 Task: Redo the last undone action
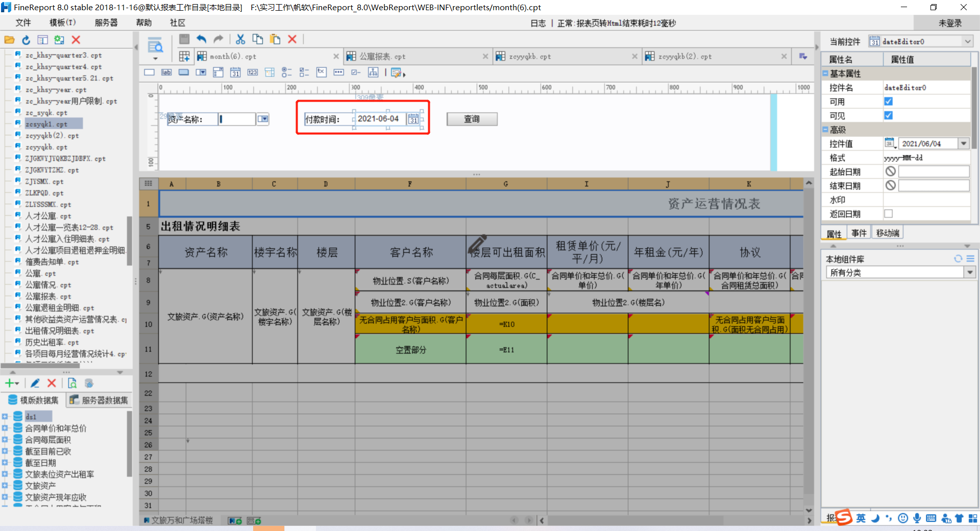pos(218,39)
